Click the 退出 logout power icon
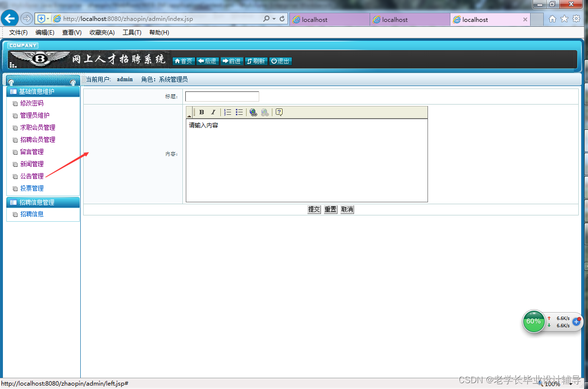The width and height of the screenshot is (588, 389). [x=280, y=61]
